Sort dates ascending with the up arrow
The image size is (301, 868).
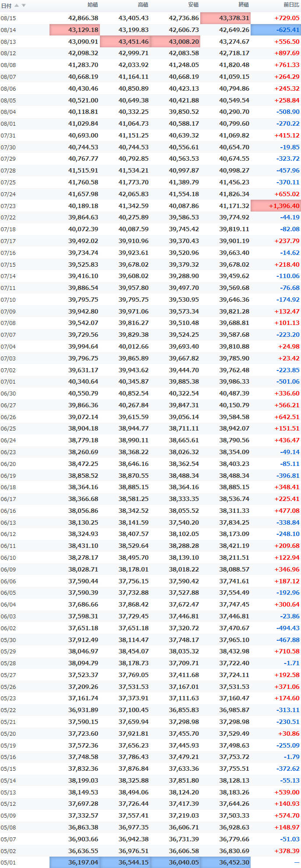(17, 5)
